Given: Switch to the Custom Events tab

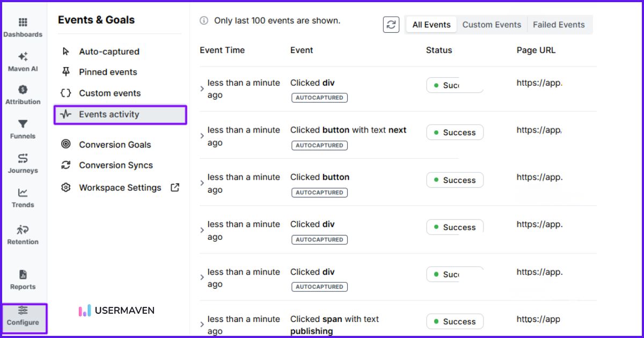Looking at the screenshot, I should (492, 25).
